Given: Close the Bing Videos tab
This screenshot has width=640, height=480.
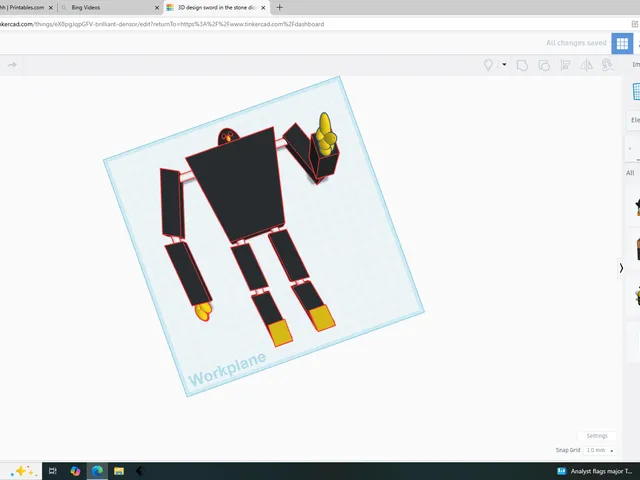Looking at the screenshot, I should 157,7.
